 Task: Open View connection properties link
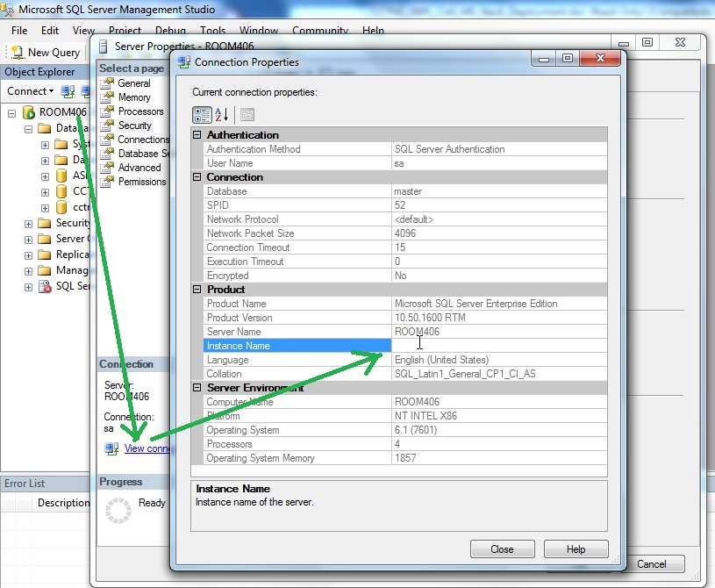[147, 448]
